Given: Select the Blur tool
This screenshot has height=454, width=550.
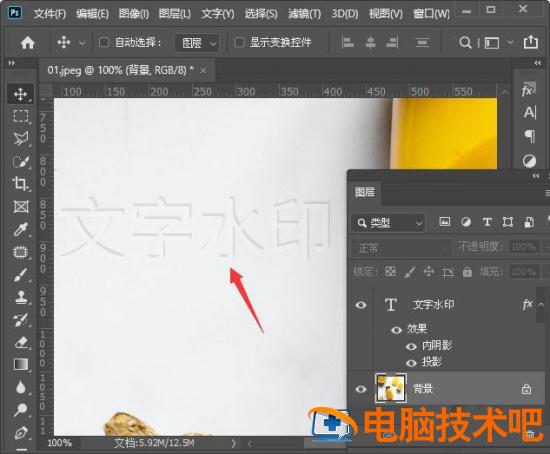Looking at the screenshot, I should tap(21, 387).
